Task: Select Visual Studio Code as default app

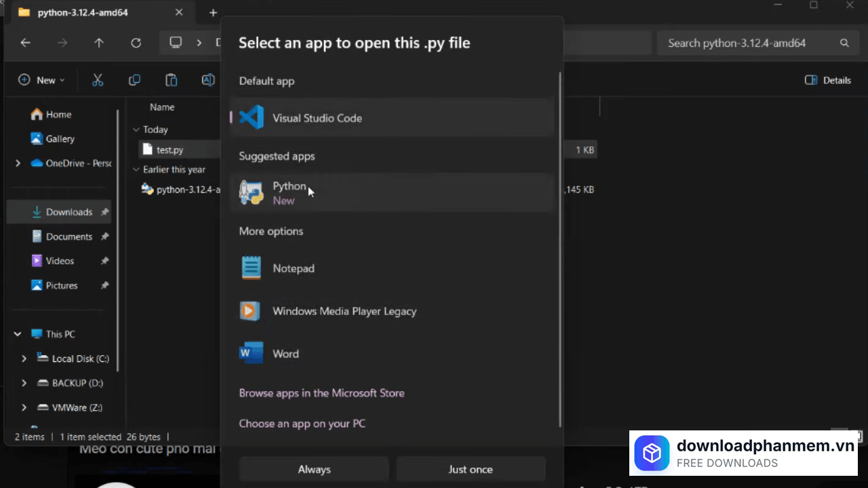Action: click(392, 118)
